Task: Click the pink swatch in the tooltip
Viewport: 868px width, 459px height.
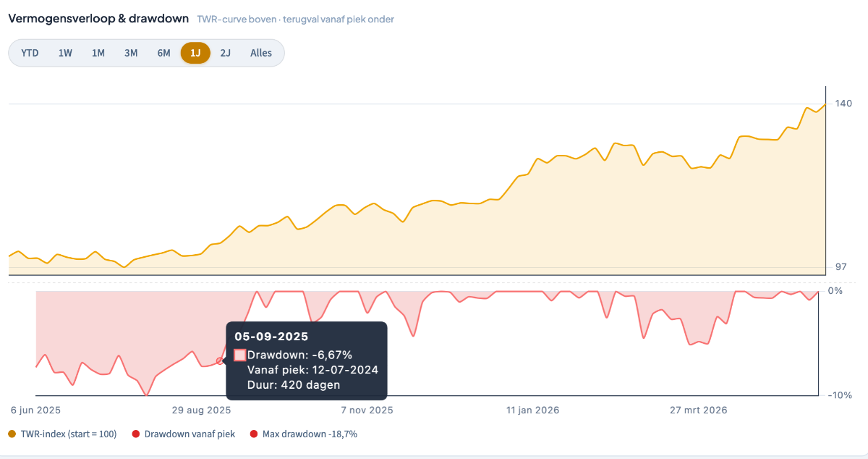Action: (240, 355)
